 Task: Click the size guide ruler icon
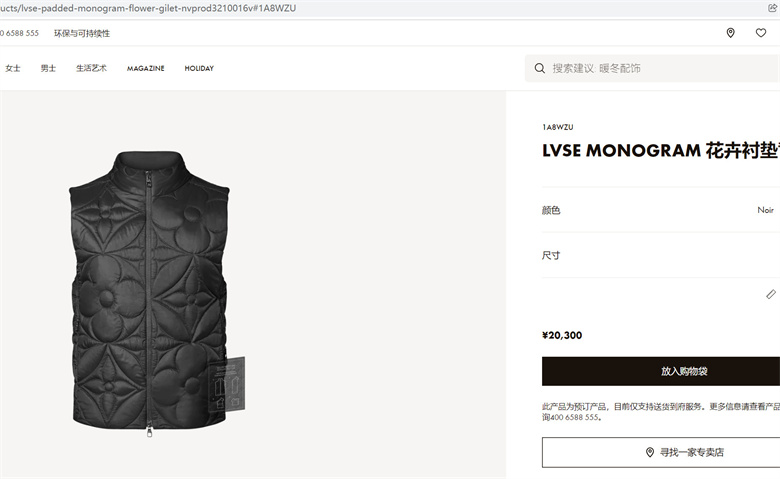pos(771,294)
